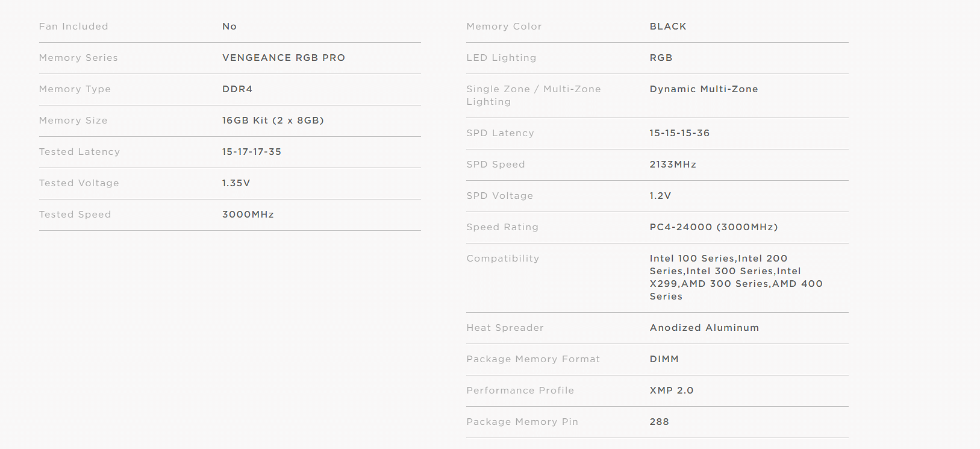Select the 16GB Kit (2 x 8GB) text
Screen dimensions: 980x449
[x=272, y=121]
